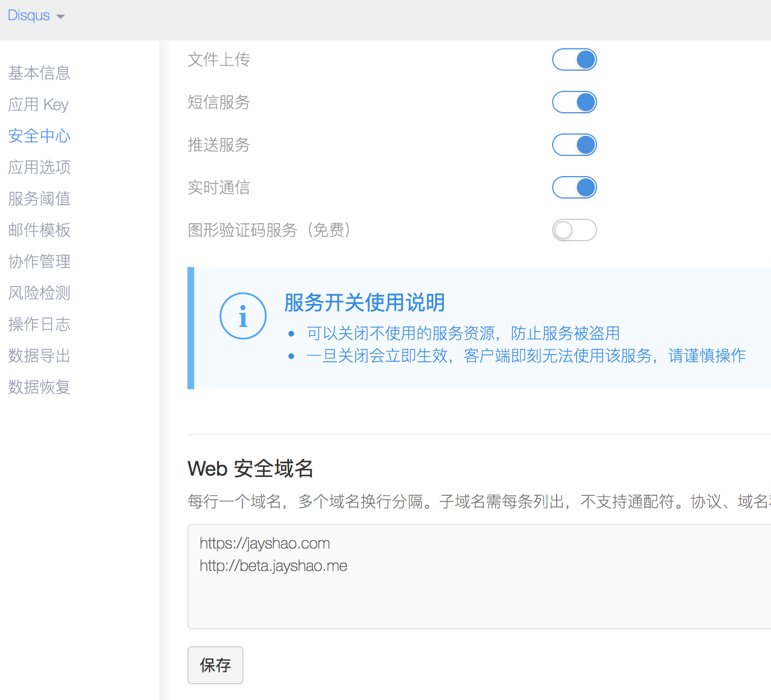Open 数据导出 page

39,356
